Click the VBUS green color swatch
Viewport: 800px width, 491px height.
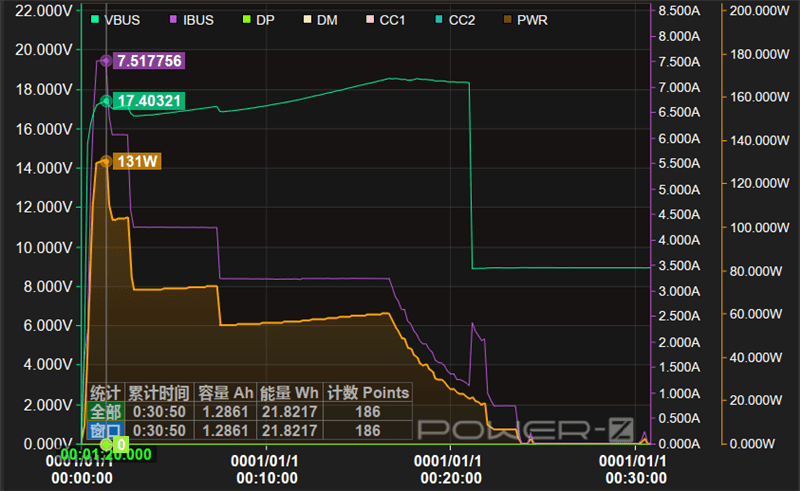click(x=95, y=19)
